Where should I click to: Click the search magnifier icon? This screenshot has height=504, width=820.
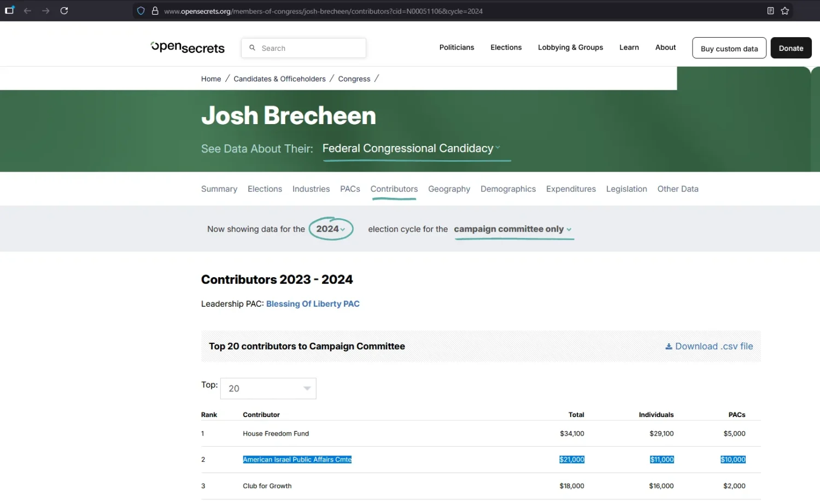tap(253, 48)
